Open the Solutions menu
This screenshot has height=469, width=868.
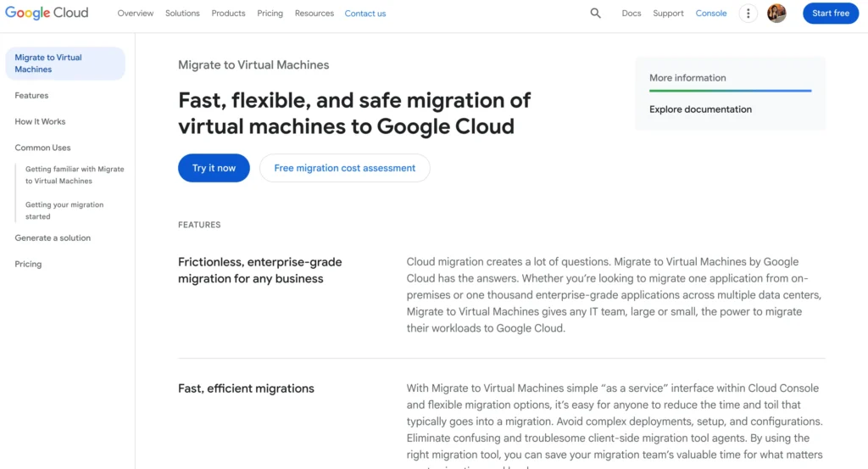pos(182,14)
